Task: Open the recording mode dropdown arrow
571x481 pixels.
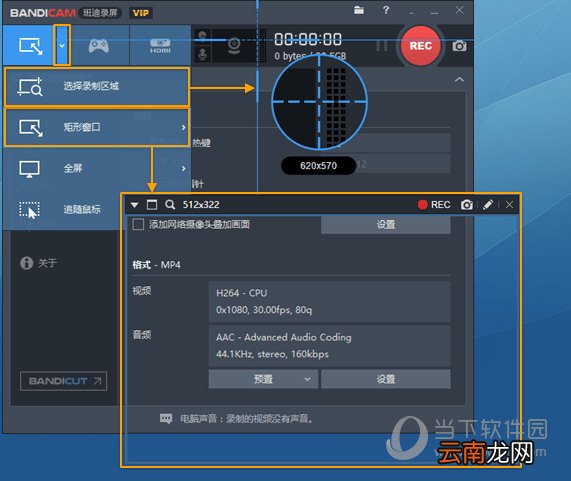Action: (x=62, y=46)
